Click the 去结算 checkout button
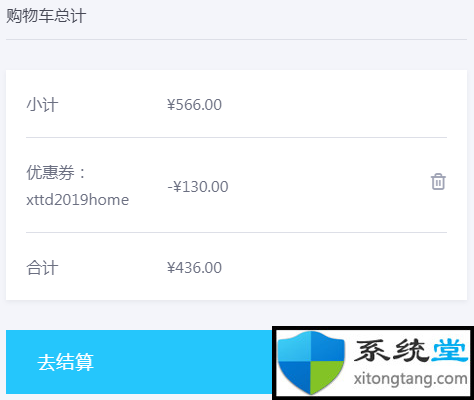Screen dimensions: 474x400 point(139,362)
